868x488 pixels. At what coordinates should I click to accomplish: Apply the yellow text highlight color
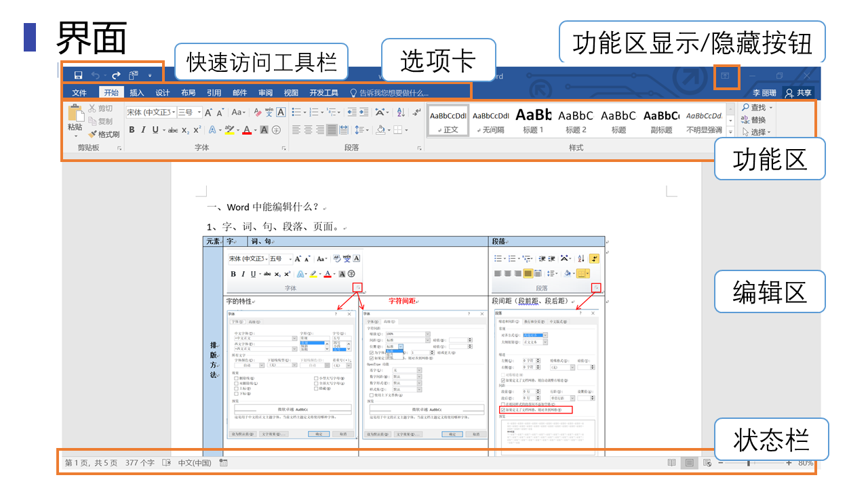pos(229,130)
